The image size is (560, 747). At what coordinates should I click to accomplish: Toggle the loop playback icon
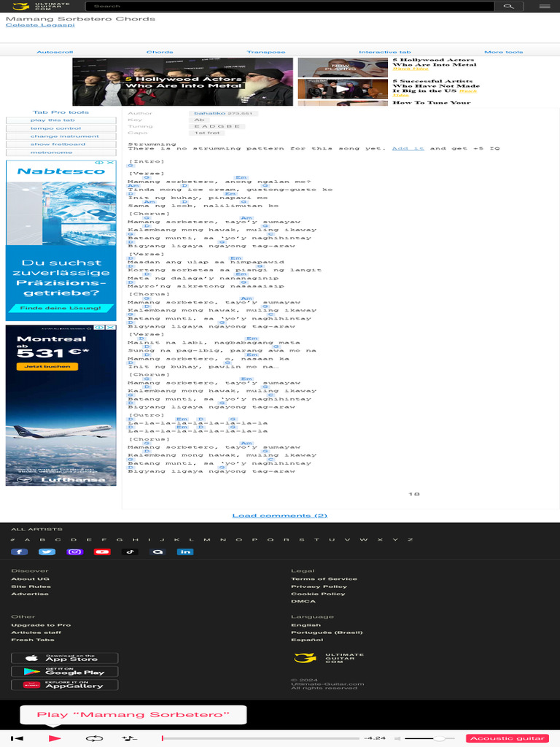(94, 738)
